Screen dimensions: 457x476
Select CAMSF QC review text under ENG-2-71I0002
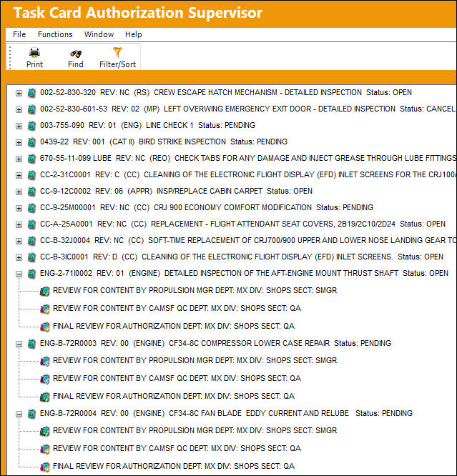(x=177, y=308)
